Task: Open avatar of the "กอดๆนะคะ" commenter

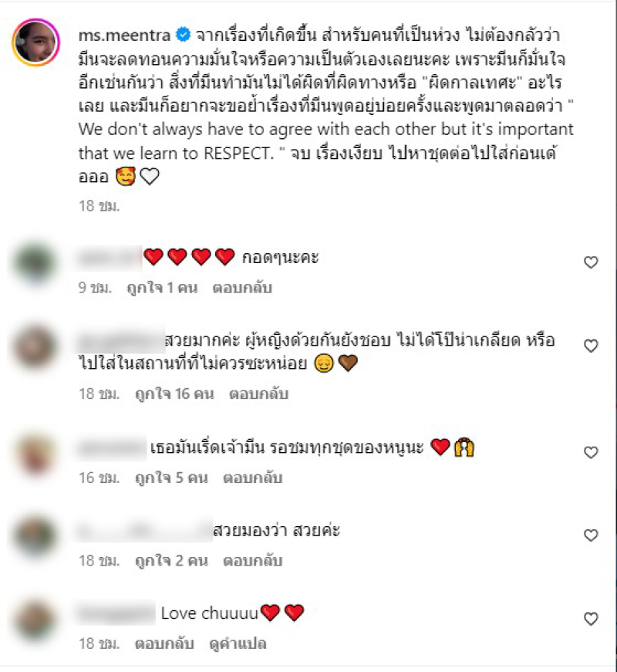Action: 35,262
